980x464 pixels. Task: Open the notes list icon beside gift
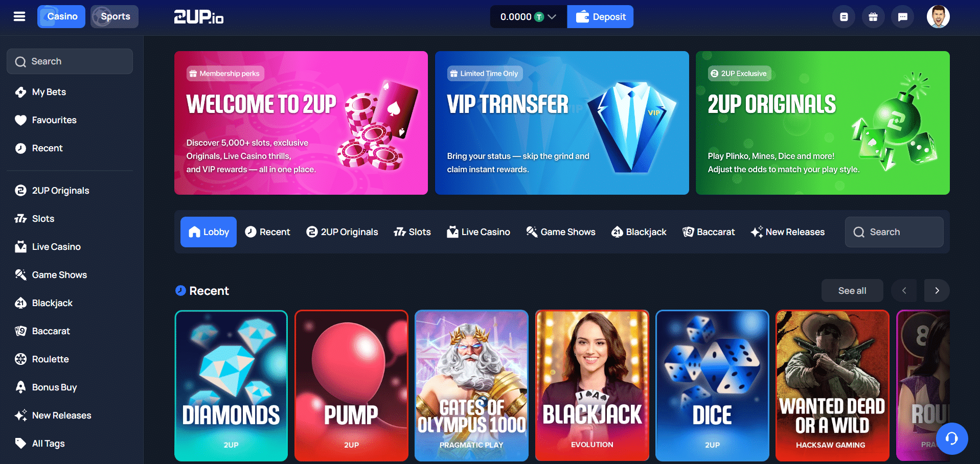pyautogui.click(x=844, y=17)
